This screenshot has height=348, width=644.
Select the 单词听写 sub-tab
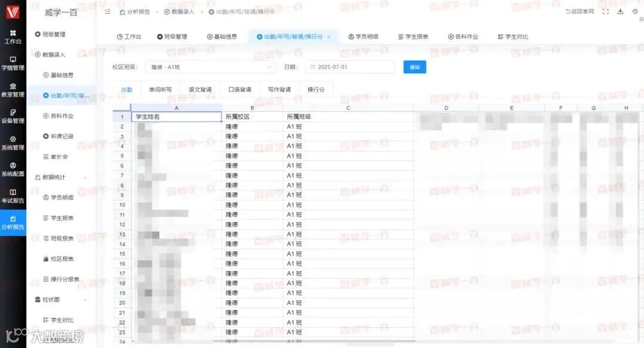point(160,89)
